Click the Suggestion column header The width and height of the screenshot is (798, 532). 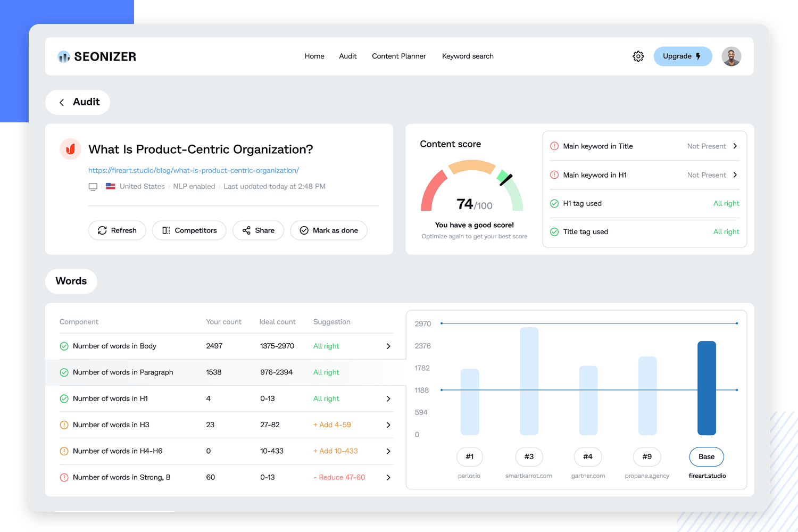332,322
